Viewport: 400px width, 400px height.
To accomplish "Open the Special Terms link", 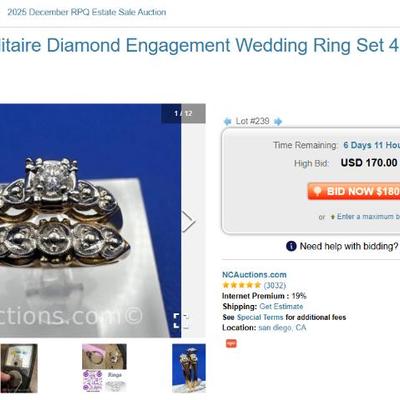I will pos(260,317).
